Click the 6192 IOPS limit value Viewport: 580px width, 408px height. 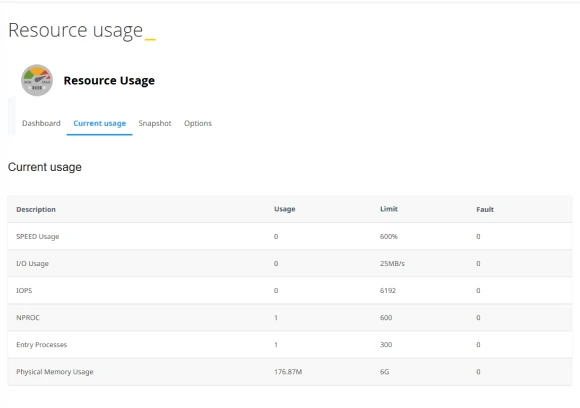coord(388,290)
